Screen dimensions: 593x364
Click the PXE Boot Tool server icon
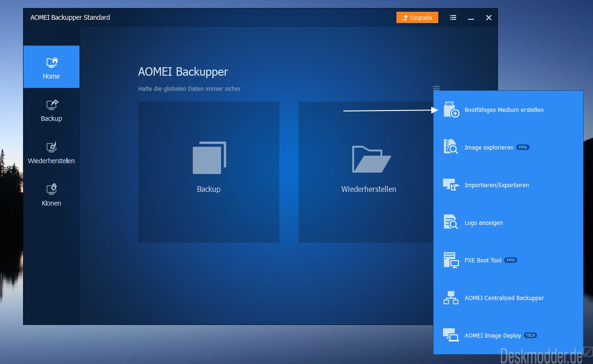[451, 260]
